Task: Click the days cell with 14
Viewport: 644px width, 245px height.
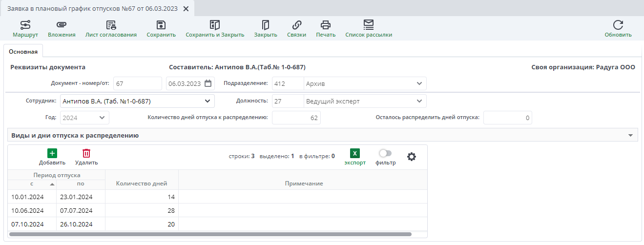Action: [142, 197]
